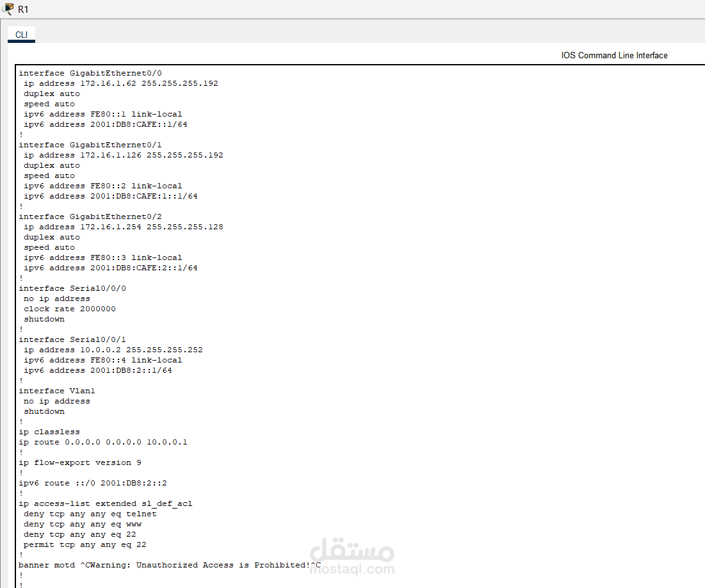
Task: Click the 'ip classless' line
Action: (x=49, y=432)
